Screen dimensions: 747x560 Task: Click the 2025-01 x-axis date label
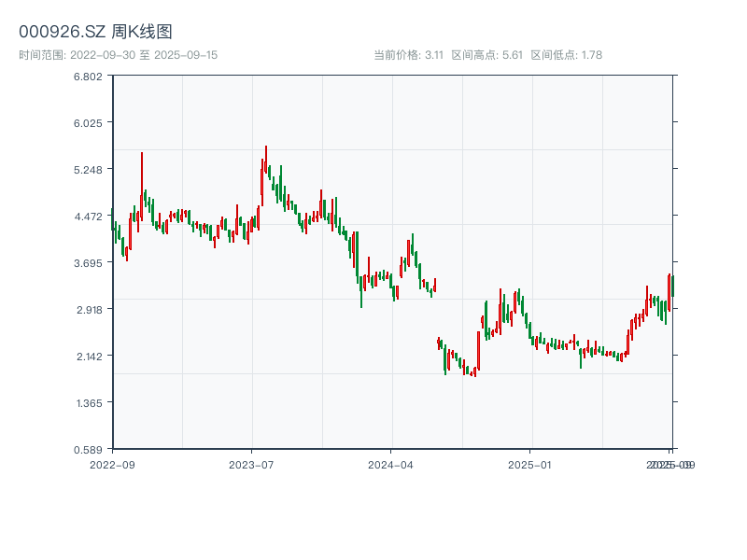coord(531,464)
